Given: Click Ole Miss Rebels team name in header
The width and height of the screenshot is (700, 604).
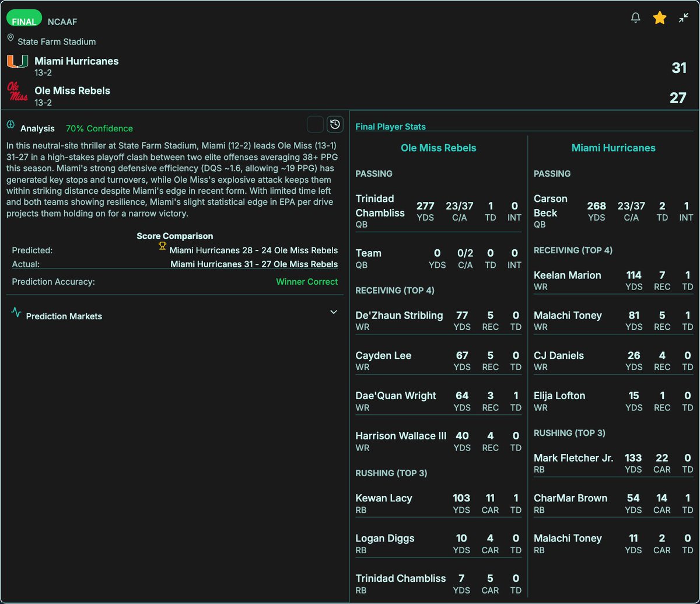Looking at the screenshot, I should [72, 90].
